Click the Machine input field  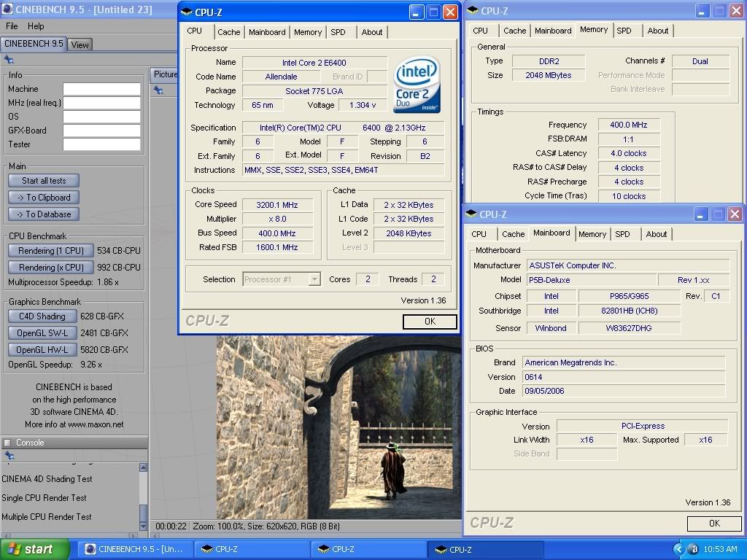point(102,89)
